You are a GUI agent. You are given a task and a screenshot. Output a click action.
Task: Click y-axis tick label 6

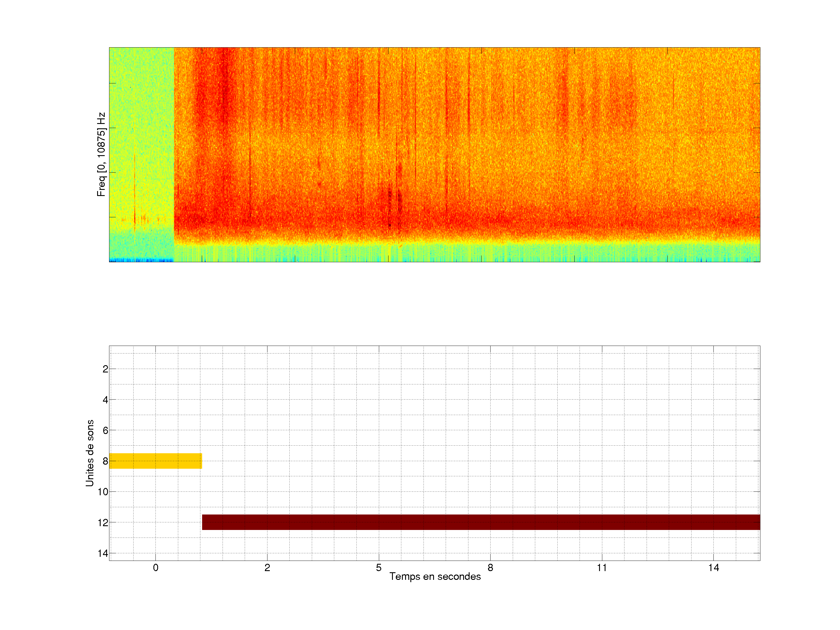point(105,430)
